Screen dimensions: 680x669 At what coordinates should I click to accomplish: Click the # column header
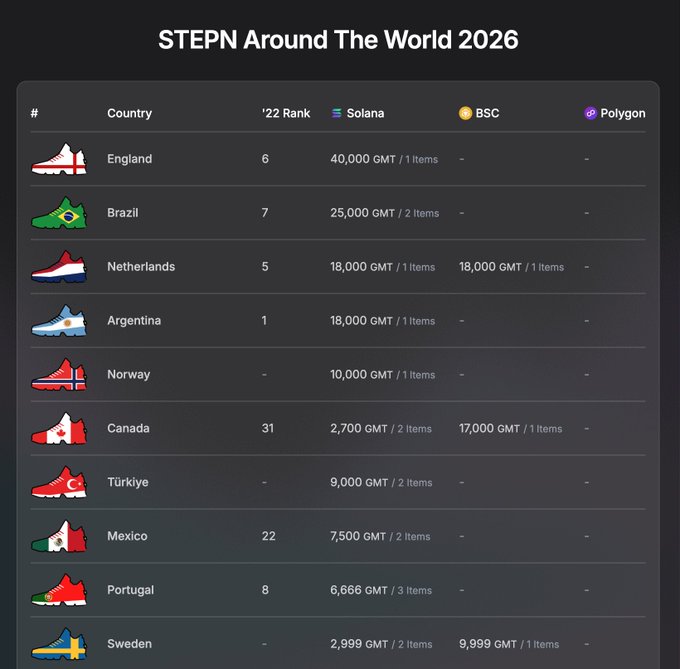(x=34, y=113)
